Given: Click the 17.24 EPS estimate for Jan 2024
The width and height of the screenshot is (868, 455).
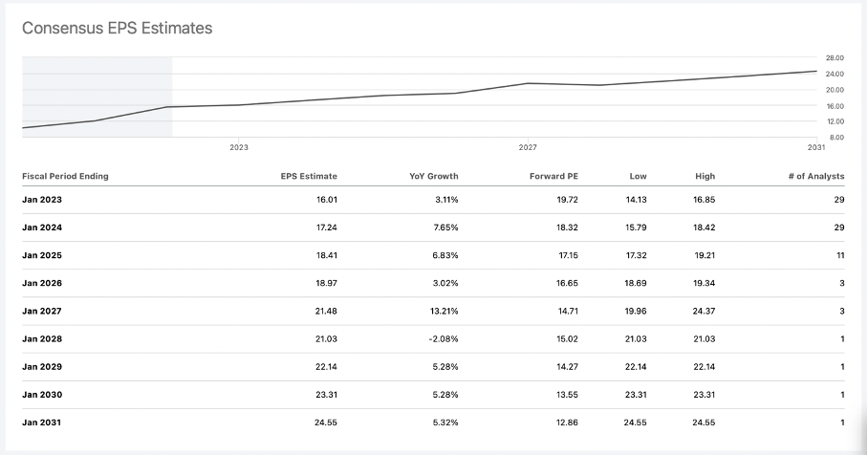Looking at the screenshot, I should pyautogui.click(x=325, y=227).
